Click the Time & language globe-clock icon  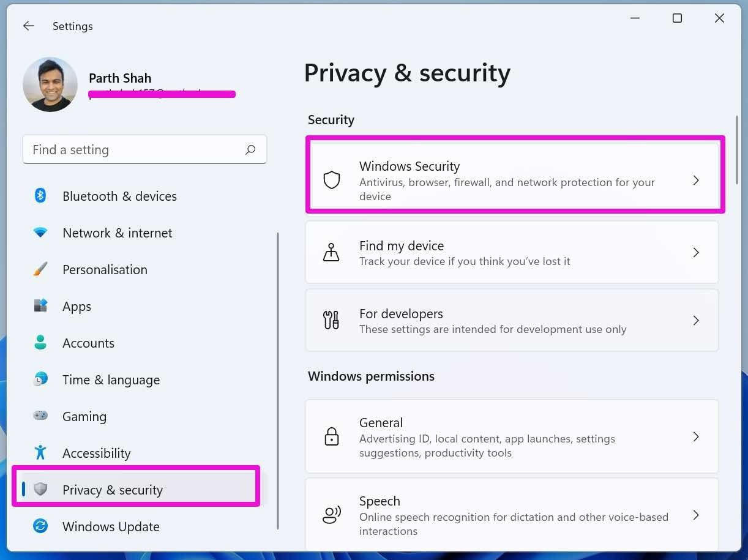(40, 379)
